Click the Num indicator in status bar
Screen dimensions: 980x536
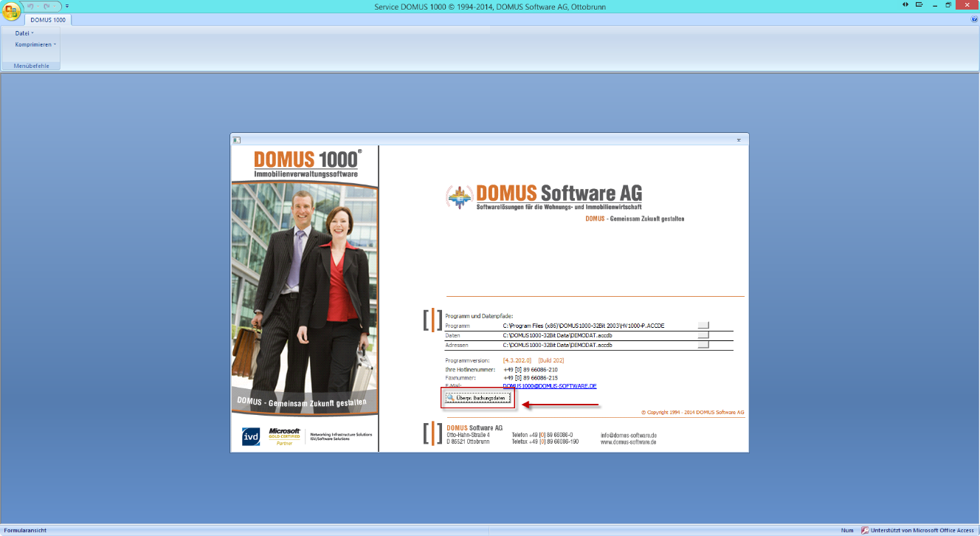846,530
